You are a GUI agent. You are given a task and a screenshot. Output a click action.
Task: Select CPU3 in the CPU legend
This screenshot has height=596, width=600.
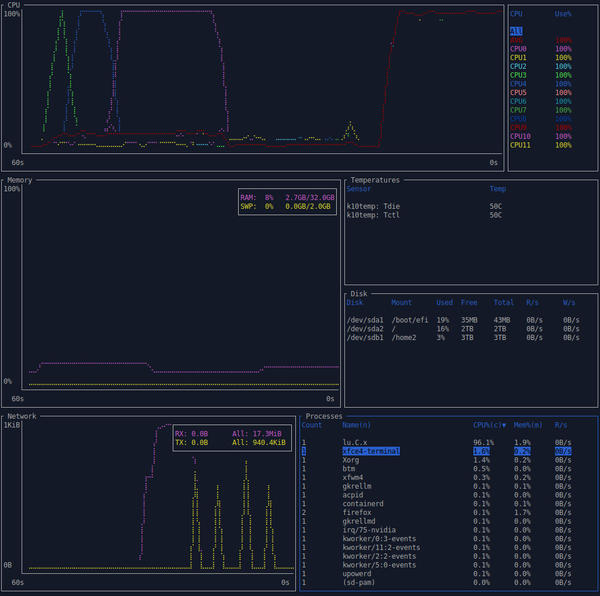[x=541, y=75]
